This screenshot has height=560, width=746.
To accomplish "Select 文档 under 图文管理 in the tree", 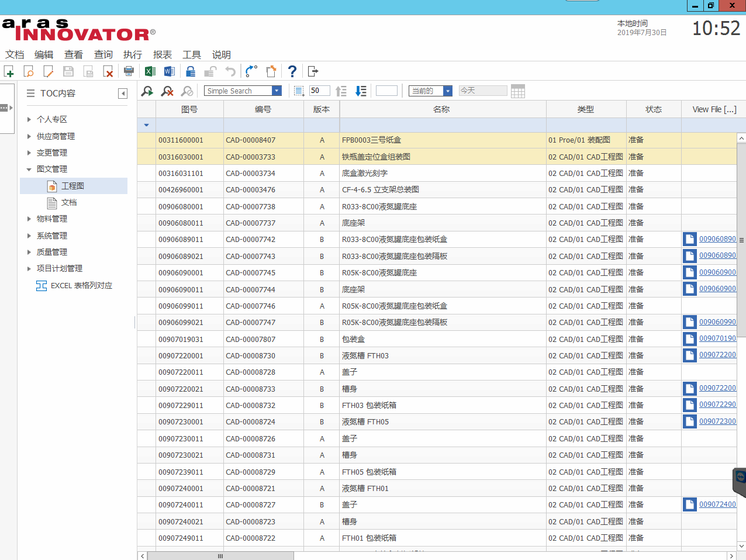I will [69, 202].
